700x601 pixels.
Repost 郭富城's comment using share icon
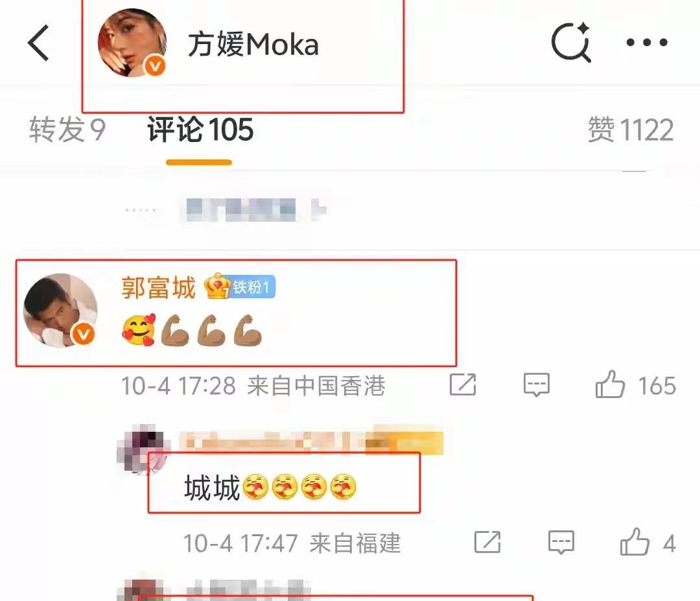pyautogui.click(x=463, y=384)
